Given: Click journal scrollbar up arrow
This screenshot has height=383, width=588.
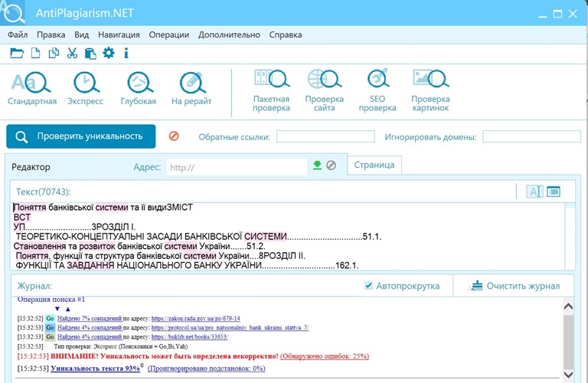Looking at the screenshot, I should [x=568, y=306].
